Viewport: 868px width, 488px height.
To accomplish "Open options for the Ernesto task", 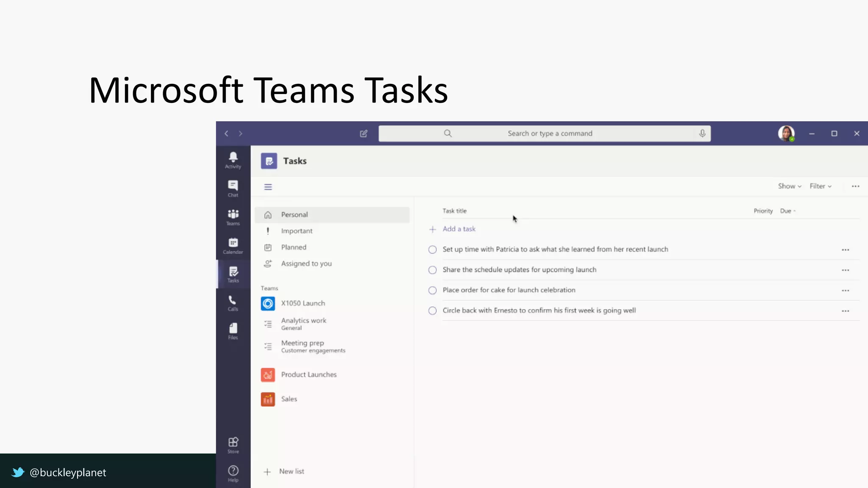I will [x=846, y=311].
